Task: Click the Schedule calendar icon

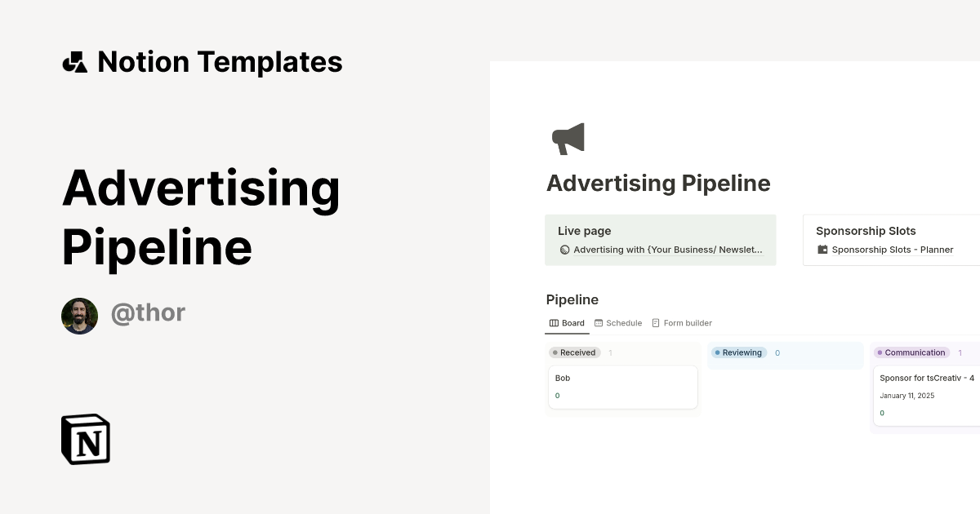Action: point(597,323)
